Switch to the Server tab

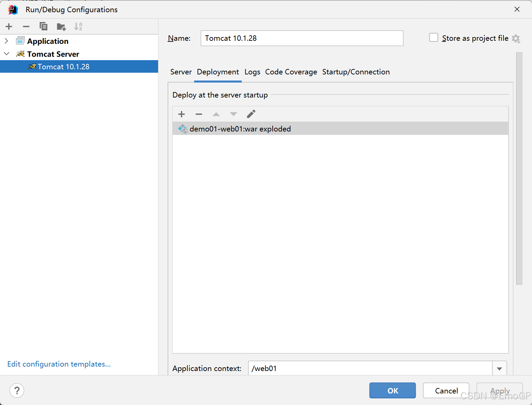pyautogui.click(x=181, y=72)
